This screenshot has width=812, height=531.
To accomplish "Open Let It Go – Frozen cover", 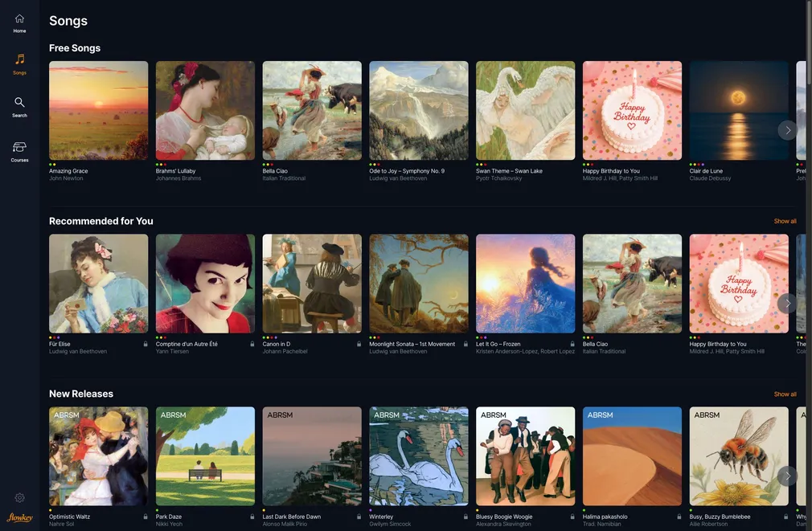I will coord(525,283).
